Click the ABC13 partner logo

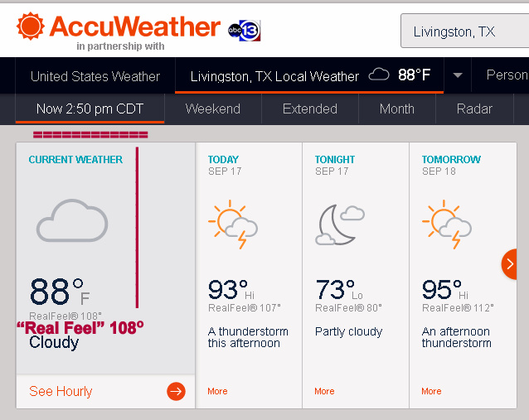coord(244,29)
